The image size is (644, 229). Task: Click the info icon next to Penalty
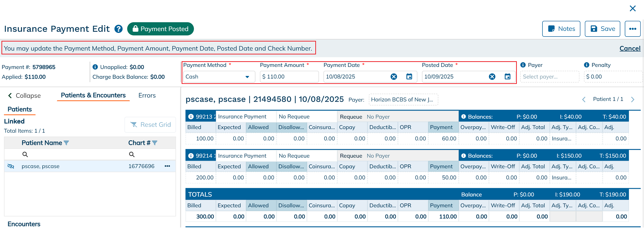586,65
